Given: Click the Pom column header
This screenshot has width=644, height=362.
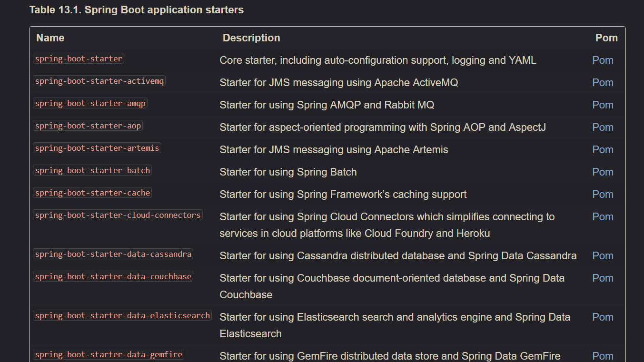Looking at the screenshot, I should [x=606, y=38].
